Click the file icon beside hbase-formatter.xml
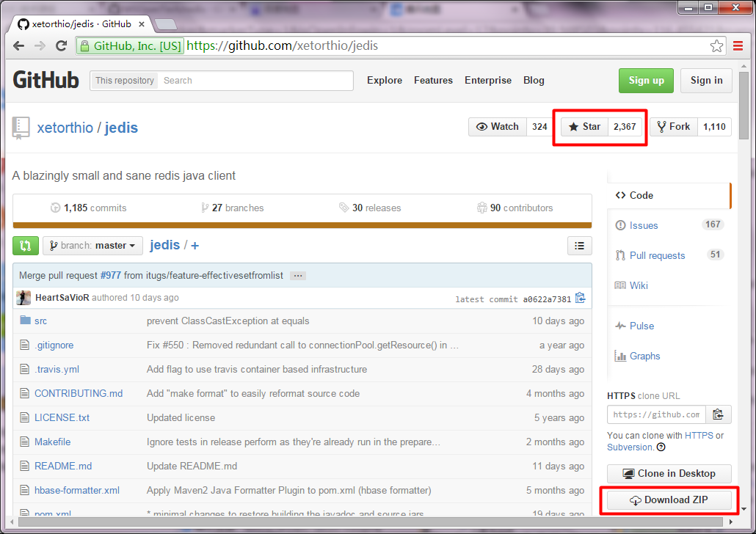 click(x=25, y=490)
